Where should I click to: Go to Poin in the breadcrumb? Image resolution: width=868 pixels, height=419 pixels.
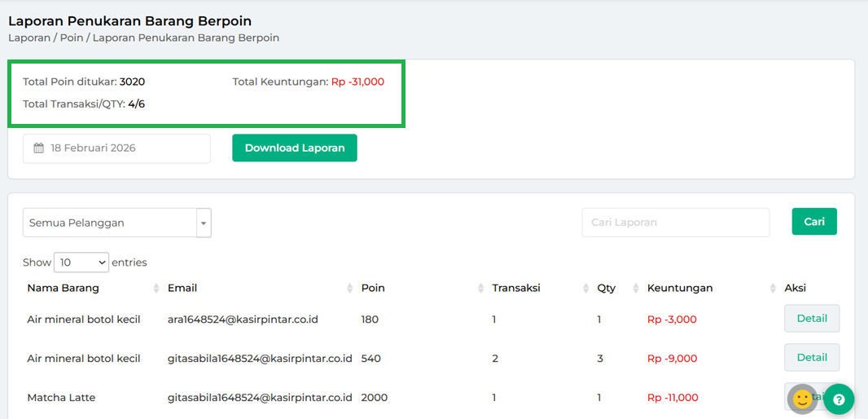[72, 37]
